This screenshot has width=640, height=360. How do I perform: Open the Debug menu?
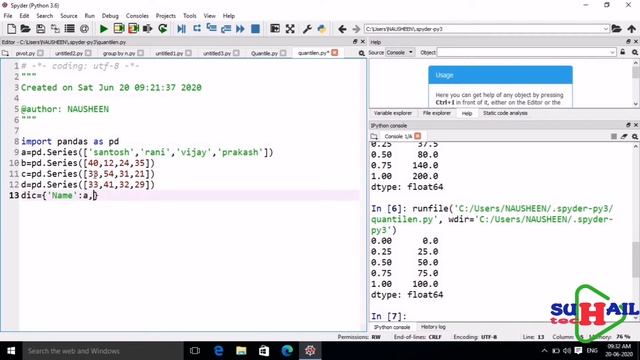coord(110,16)
